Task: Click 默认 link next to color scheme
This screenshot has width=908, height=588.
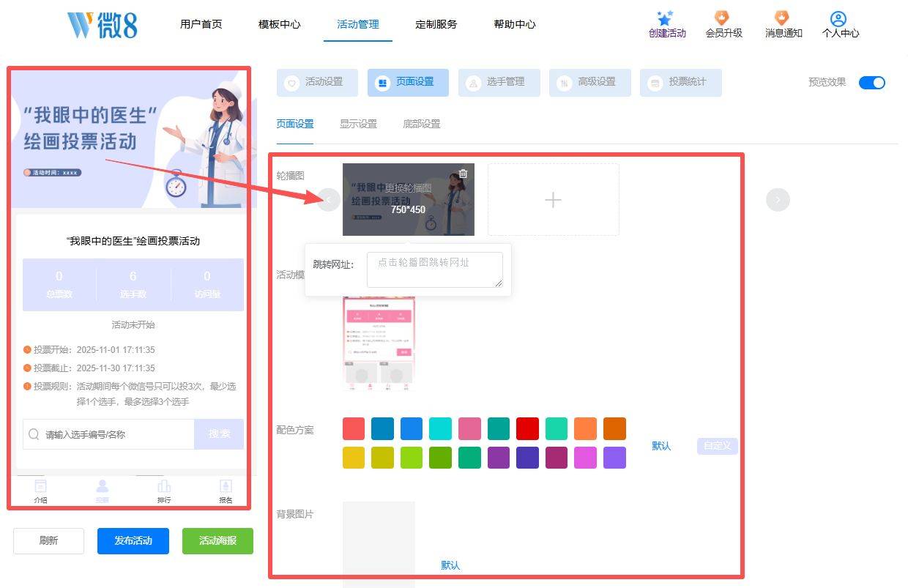Action: click(661, 446)
